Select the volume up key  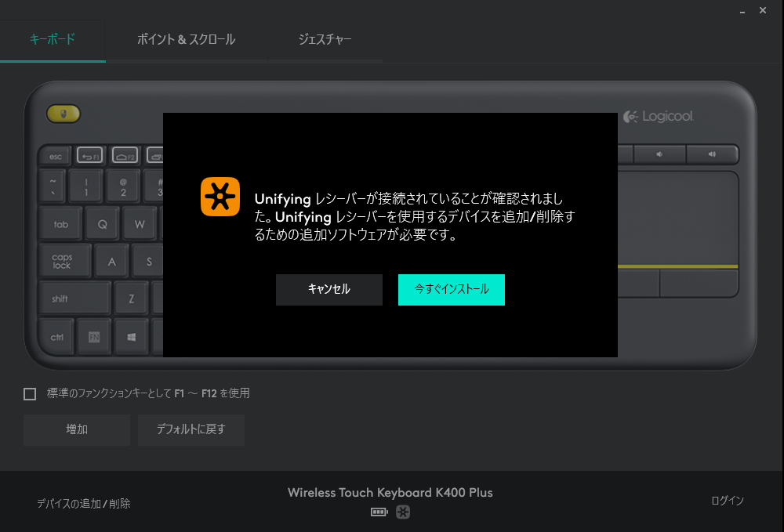coord(712,154)
